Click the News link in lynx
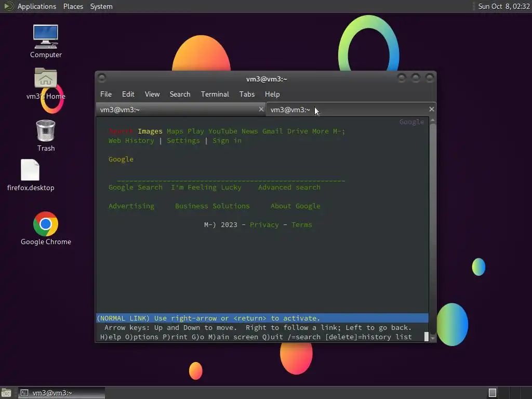 249,131
